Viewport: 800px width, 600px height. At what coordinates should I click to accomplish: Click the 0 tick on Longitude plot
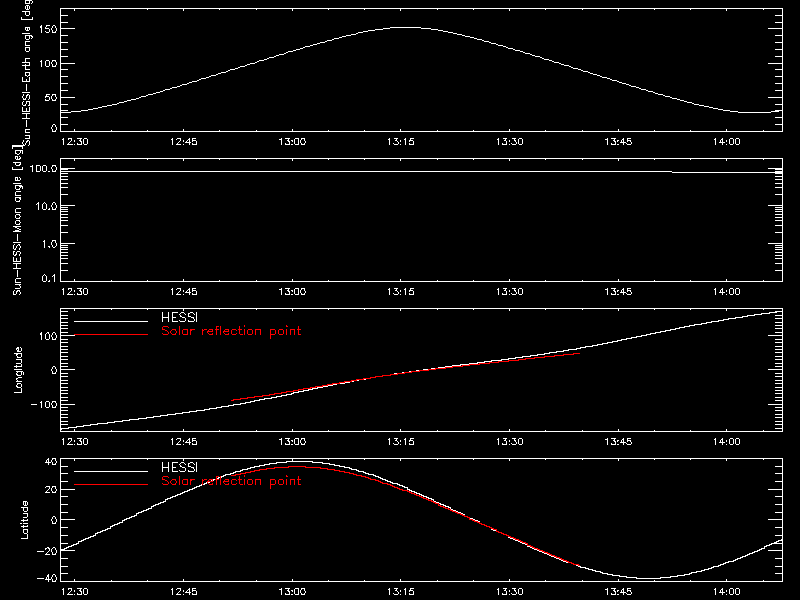[54, 370]
